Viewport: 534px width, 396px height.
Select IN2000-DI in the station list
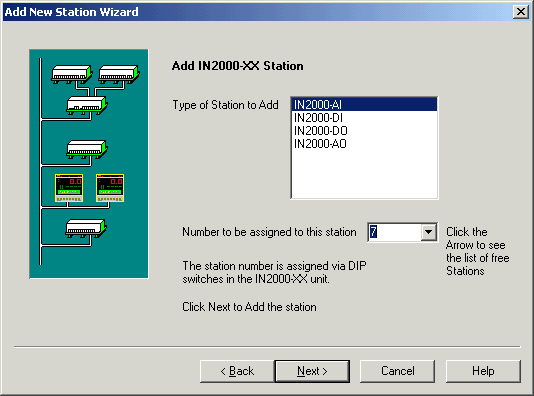[364, 118]
